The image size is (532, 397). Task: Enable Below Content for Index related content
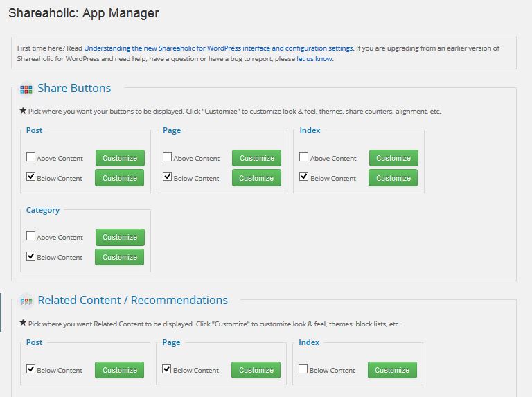click(303, 369)
